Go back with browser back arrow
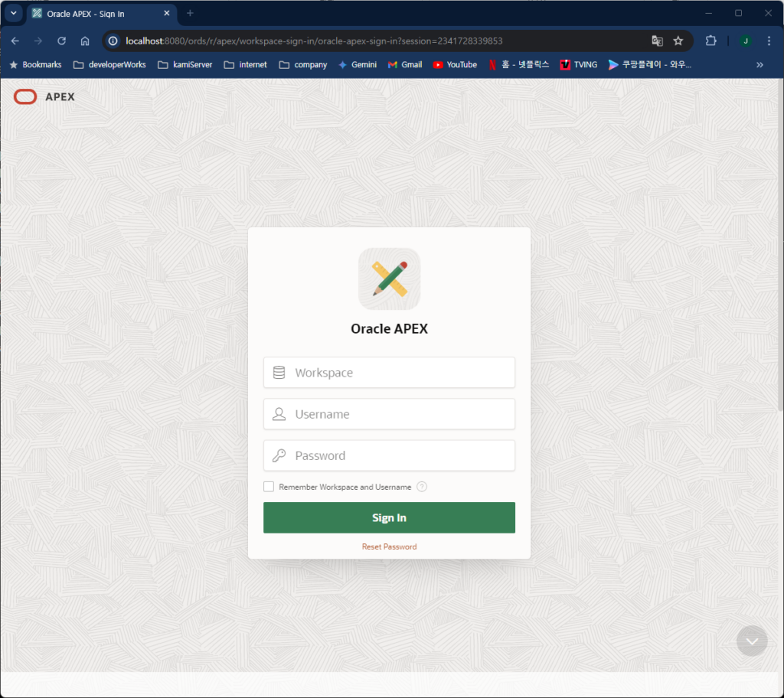The image size is (784, 698). point(15,41)
